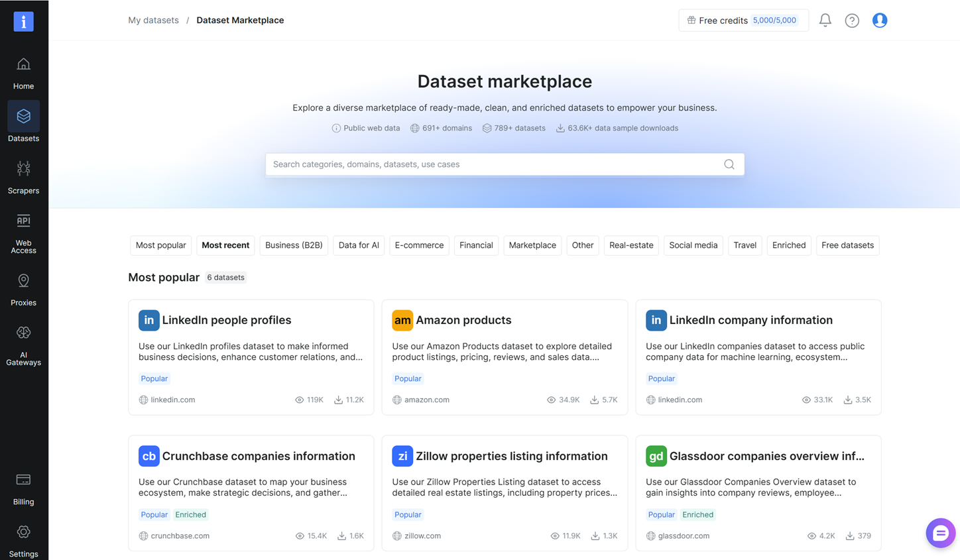Screen dimensions: 960x560
Task: Click the search magnifier icon
Action: pos(729,164)
